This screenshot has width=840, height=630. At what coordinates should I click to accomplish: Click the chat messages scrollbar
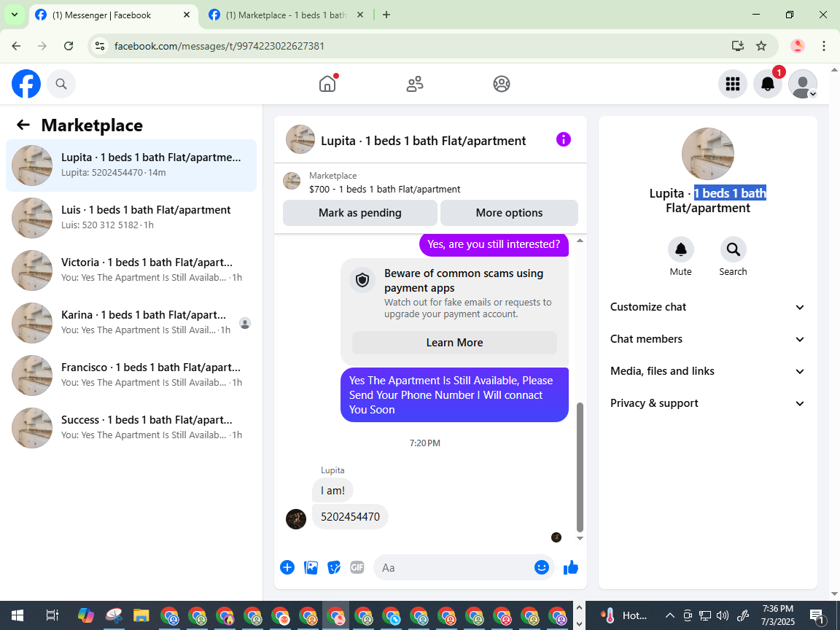point(579,467)
